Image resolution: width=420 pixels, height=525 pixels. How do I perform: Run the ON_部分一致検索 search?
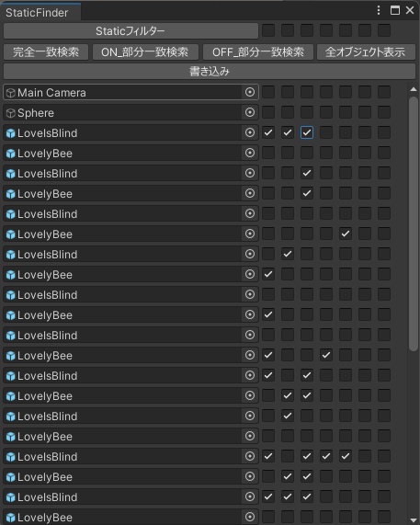pyautogui.click(x=145, y=51)
